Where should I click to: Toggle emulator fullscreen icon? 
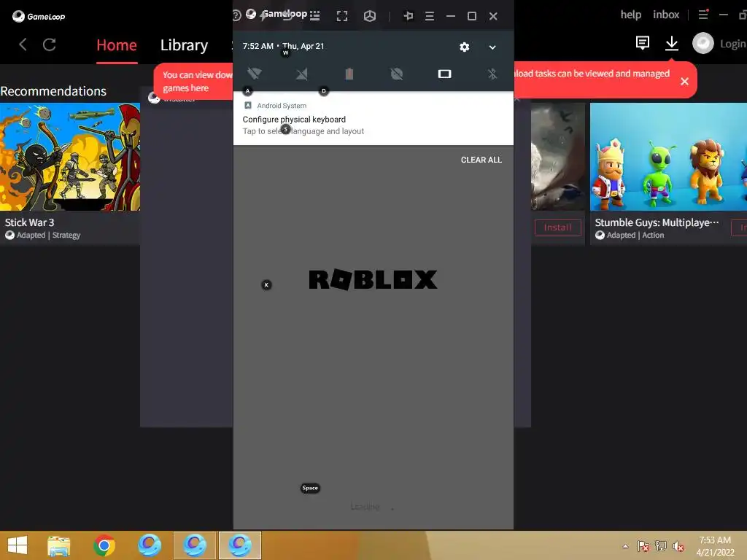[x=342, y=16]
